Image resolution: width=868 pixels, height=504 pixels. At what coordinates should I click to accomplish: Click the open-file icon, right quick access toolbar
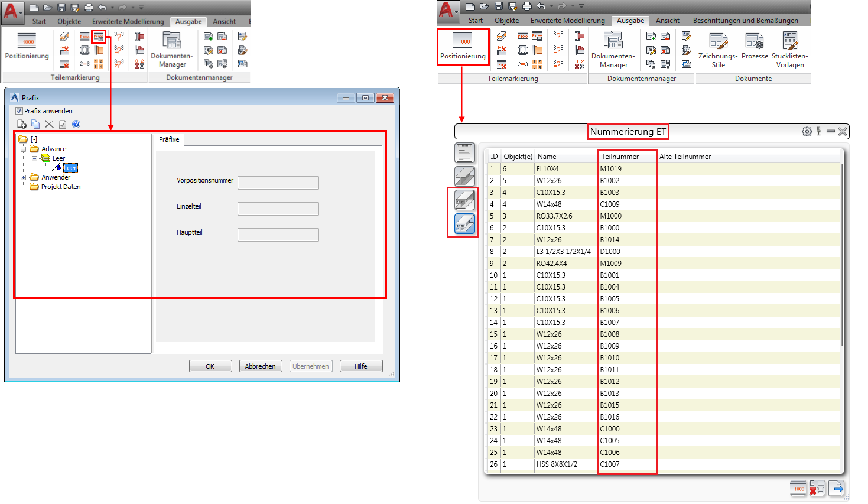[x=484, y=6]
